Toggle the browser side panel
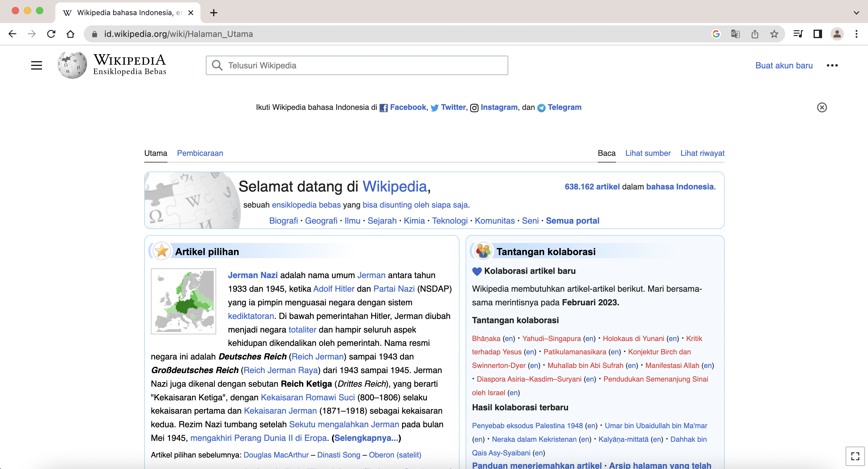The width and height of the screenshot is (868, 469). [818, 34]
